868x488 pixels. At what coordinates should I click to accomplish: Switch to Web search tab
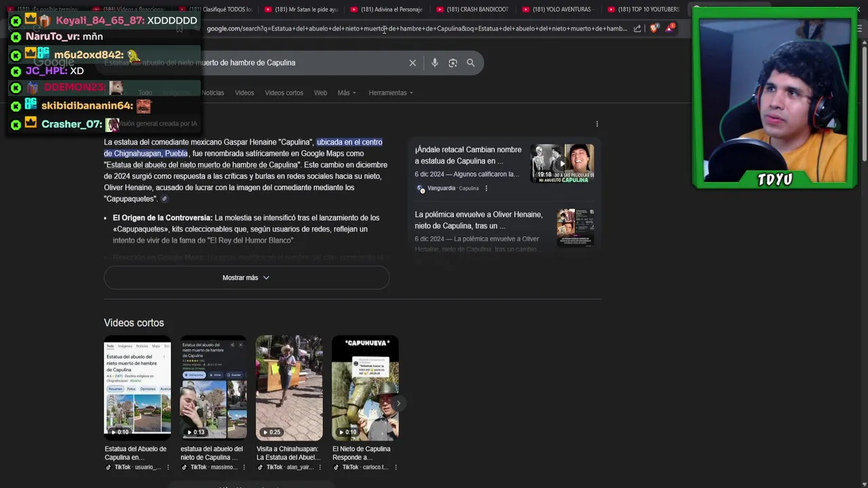click(321, 93)
